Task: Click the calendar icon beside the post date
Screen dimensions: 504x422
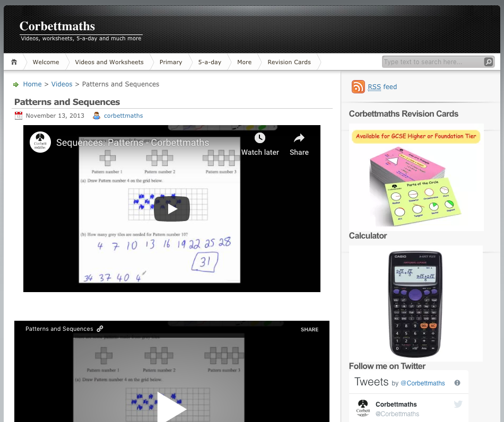Action: [19, 116]
